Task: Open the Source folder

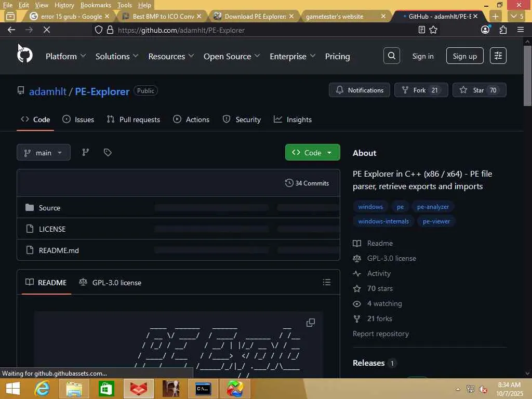Action: coord(49,208)
